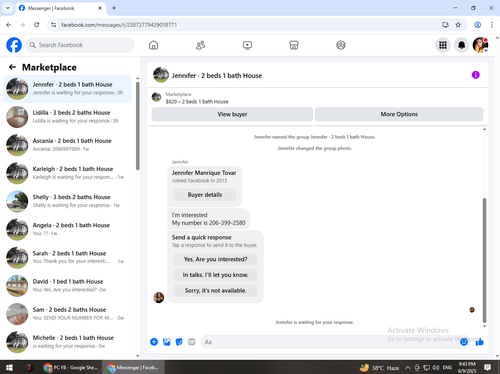Send quick response 'Yes. Are you interested?'
The height and width of the screenshot is (374, 500).
click(215, 259)
